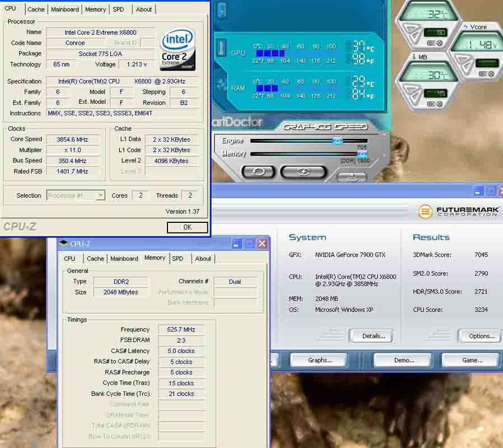This screenshot has height=448, width=503.
Task: Select the fan icon beside RAM in SmartDoctor
Action: click(x=221, y=84)
